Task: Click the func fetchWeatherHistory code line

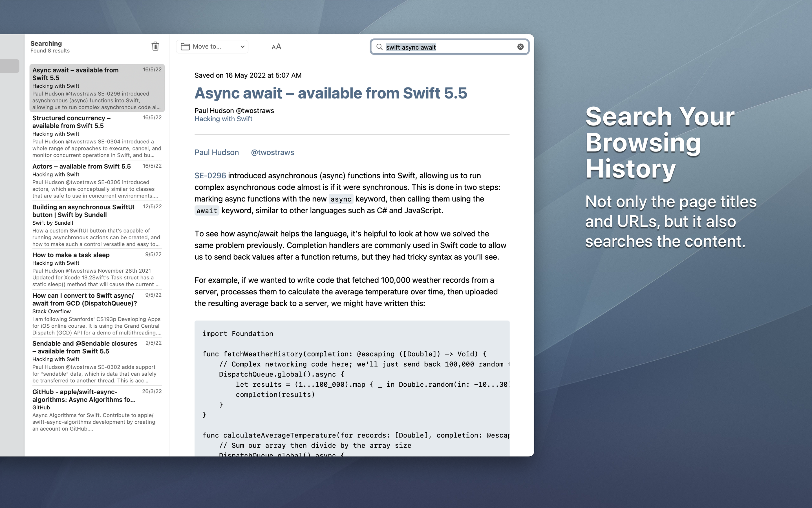Action: pyautogui.click(x=344, y=354)
